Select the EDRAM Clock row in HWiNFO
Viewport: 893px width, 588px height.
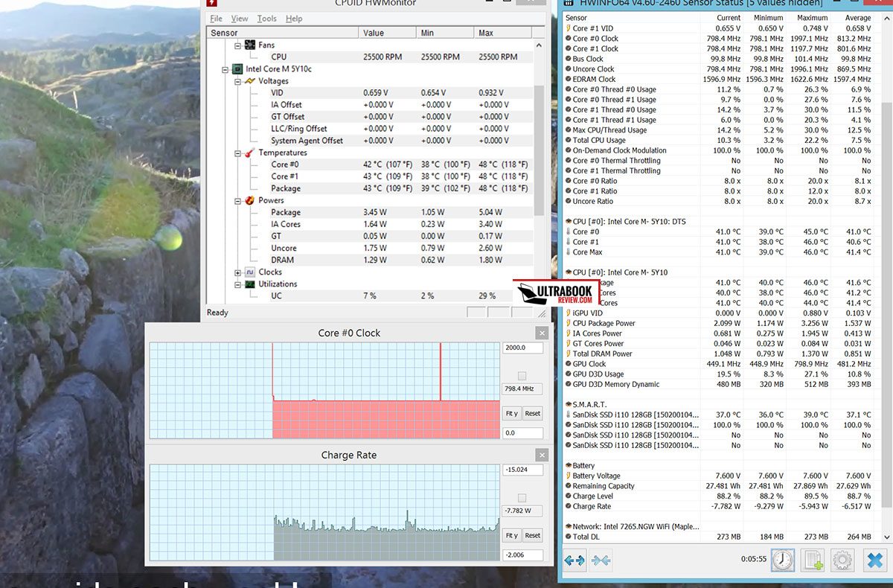719,79
